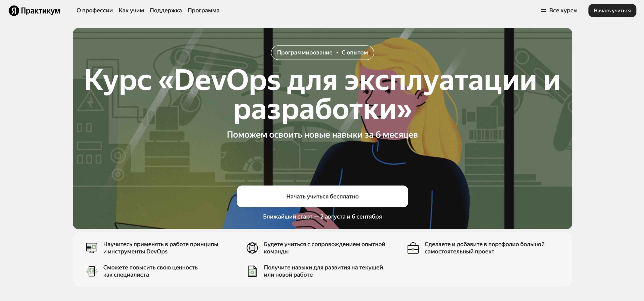Open the Как учим menu item
The height and width of the screenshot is (301, 644).
pos(131,11)
